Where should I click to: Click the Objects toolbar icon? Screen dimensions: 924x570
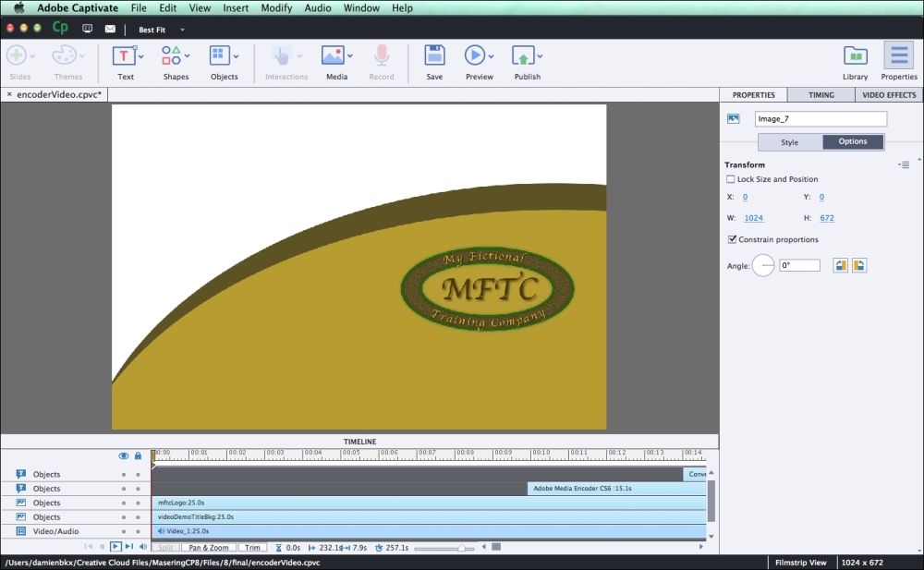(219, 55)
